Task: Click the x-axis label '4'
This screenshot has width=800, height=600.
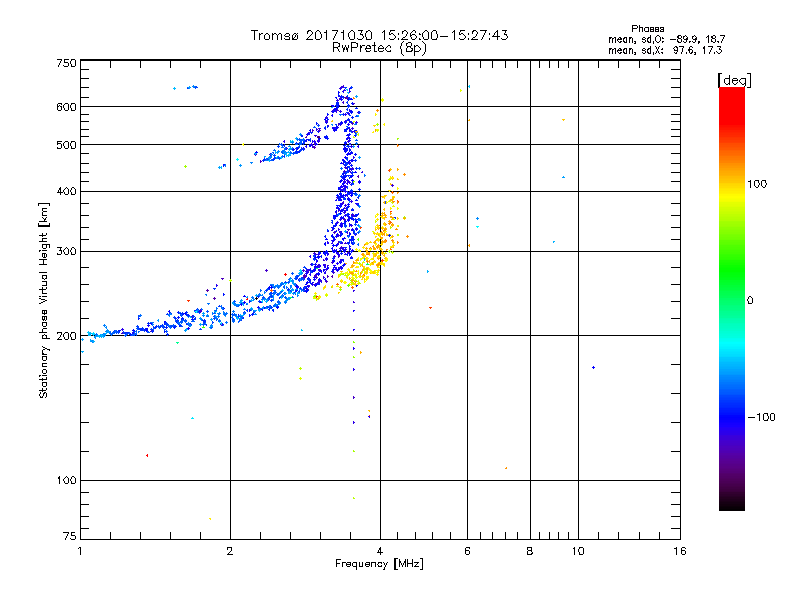Action: tap(380, 551)
